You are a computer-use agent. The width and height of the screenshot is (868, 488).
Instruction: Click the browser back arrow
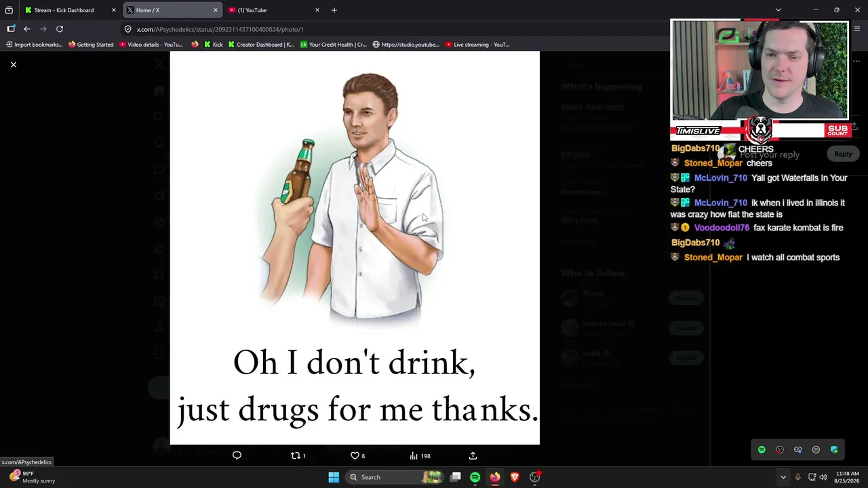coord(27,29)
